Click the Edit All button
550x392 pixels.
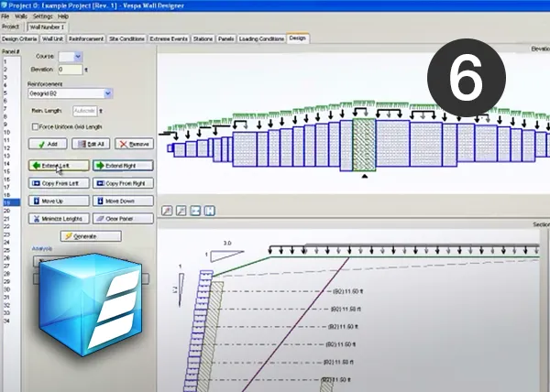click(x=91, y=144)
